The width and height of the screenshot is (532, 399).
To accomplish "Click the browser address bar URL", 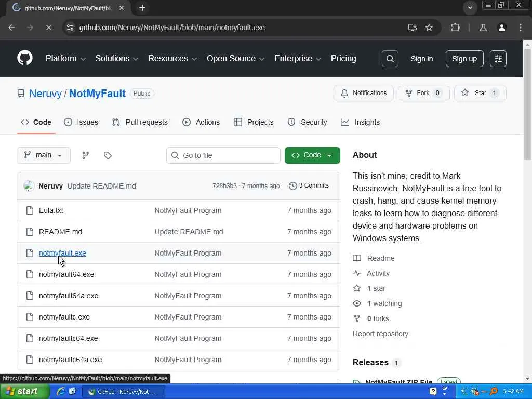I will tap(172, 28).
